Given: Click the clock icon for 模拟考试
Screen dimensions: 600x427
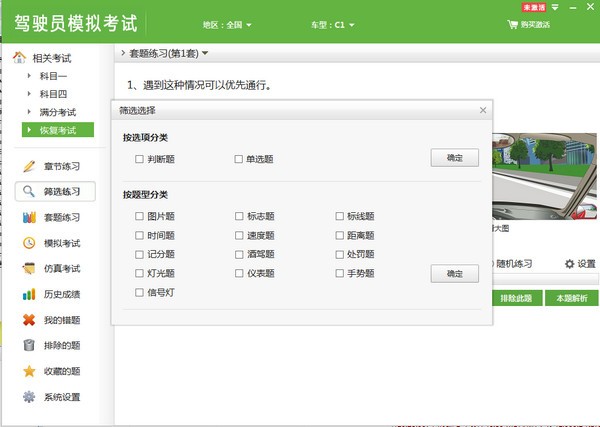Looking at the screenshot, I should point(29,243).
